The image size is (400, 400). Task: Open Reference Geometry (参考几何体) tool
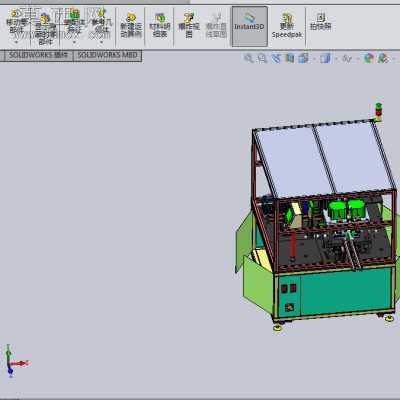click(x=102, y=22)
